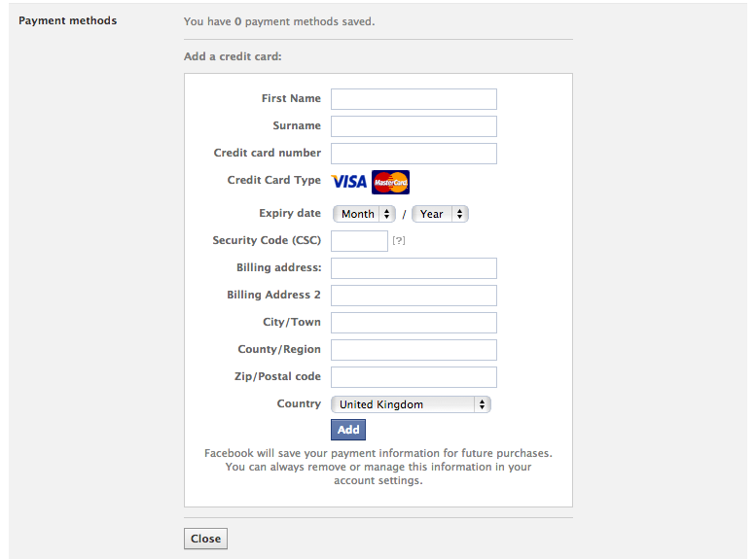The image size is (756, 559).
Task: Focus the Billing address field
Action: 414,268
